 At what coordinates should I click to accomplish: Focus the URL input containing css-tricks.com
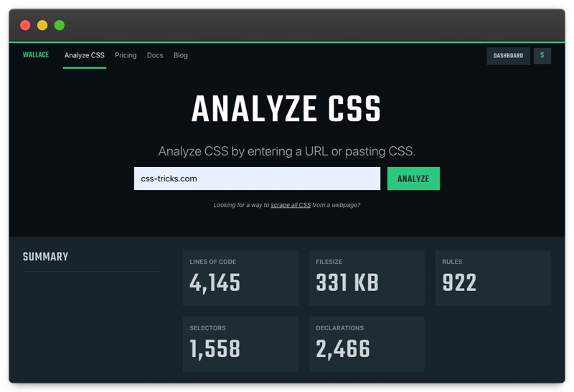pyautogui.click(x=257, y=178)
